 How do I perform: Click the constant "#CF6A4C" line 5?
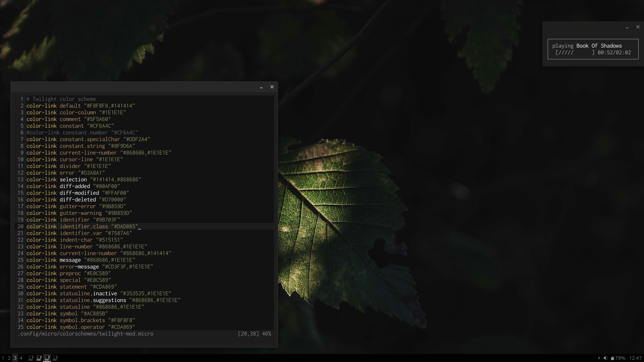(x=70, y=126)
